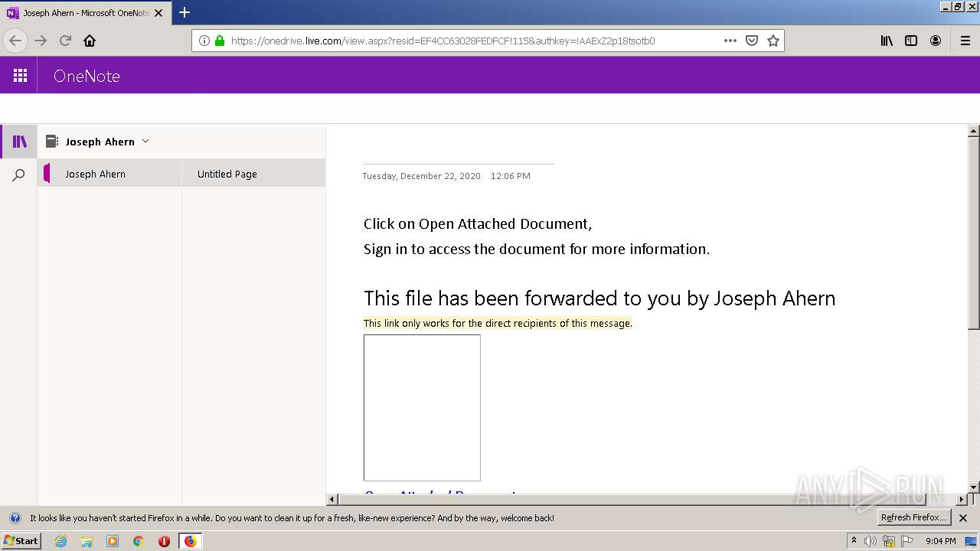The image size is (980, 551).
Task: Click the forwarded by Joseph Ahern heading
Action: click(599, 298)
